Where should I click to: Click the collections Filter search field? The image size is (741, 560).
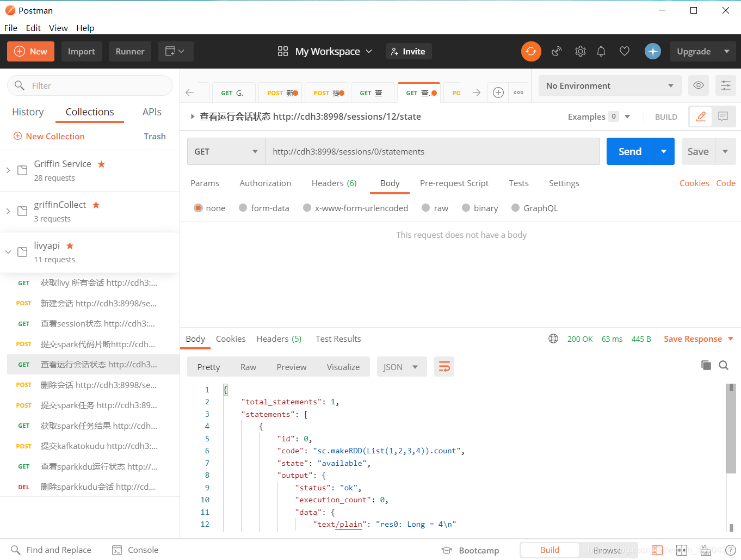[x=90, y=85]
